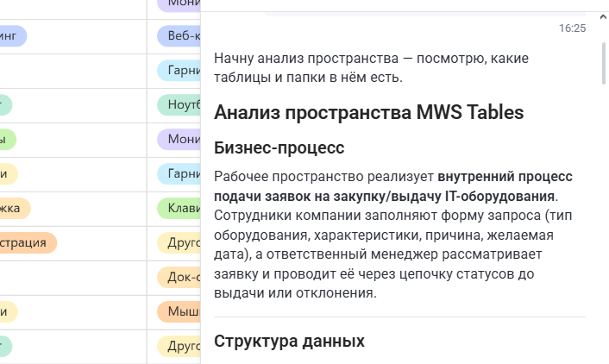
Task: Select the orange 'Док-с' tag cell
Action: (179, 277)
